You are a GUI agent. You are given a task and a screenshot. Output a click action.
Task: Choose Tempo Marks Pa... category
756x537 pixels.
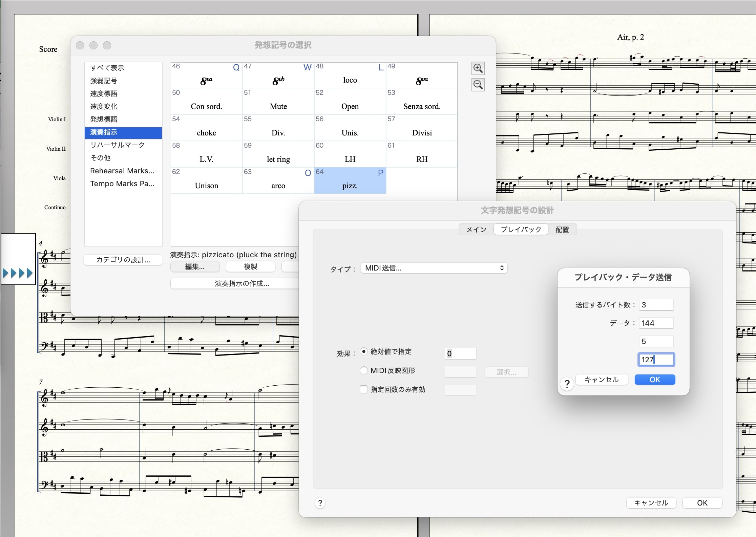point(123,184)
